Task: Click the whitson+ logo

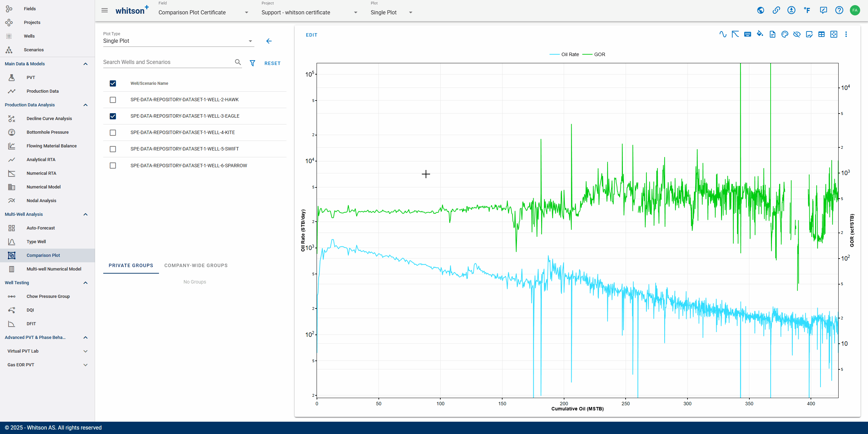Action: 132,10
